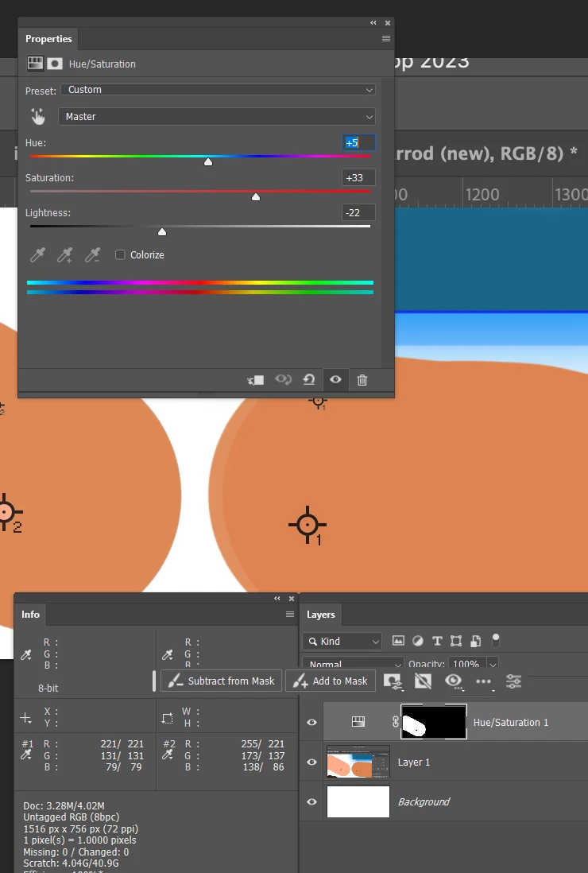Toggle the layer filtering on/off switch
The image size is (588, 873).
coord(496,640)
